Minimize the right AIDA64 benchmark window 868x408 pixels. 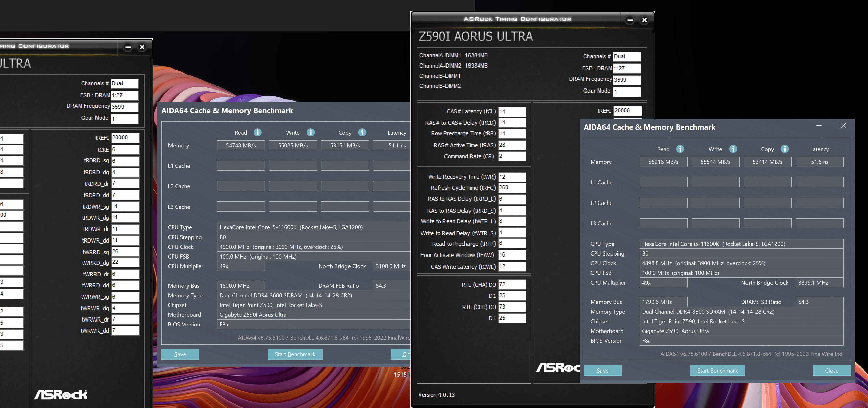click(819, 126)
